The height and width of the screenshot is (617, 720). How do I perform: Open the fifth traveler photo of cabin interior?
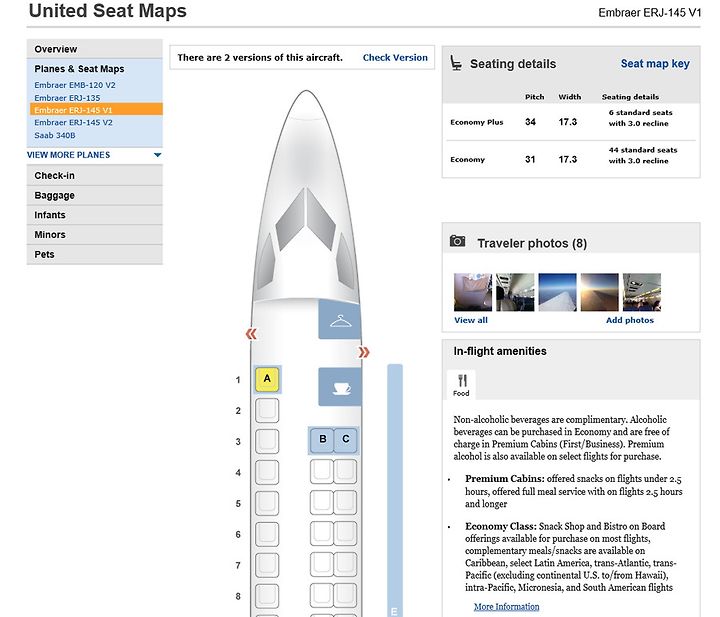click(641, 292)
